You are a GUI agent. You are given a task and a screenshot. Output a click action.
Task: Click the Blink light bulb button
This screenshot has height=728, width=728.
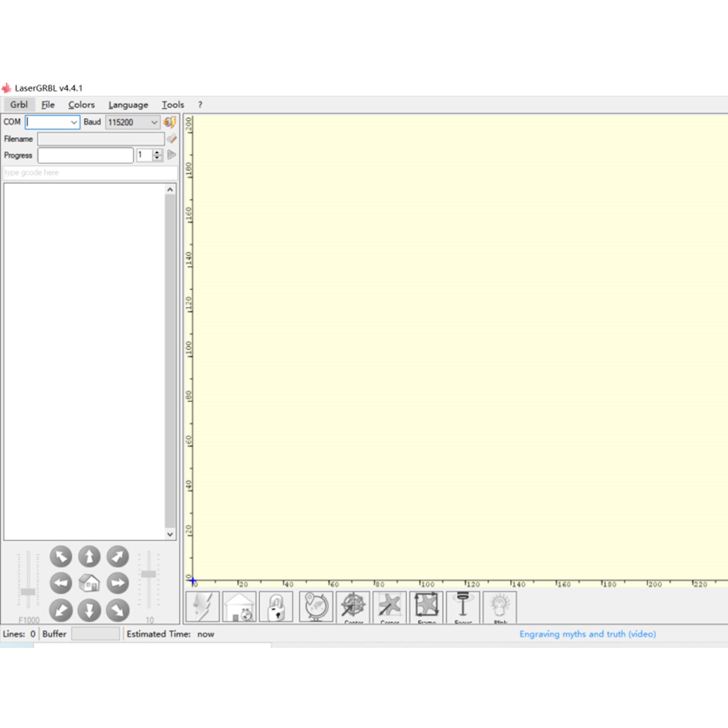500,607
